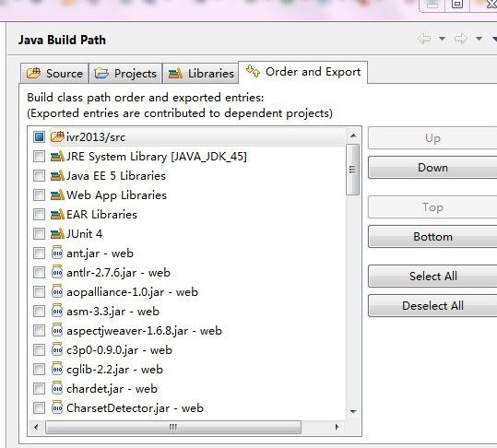Click the aspectjweaver-1.6.8.jar jar icon
The height and width of the screenshot is (448, 497).
(57, 330)
